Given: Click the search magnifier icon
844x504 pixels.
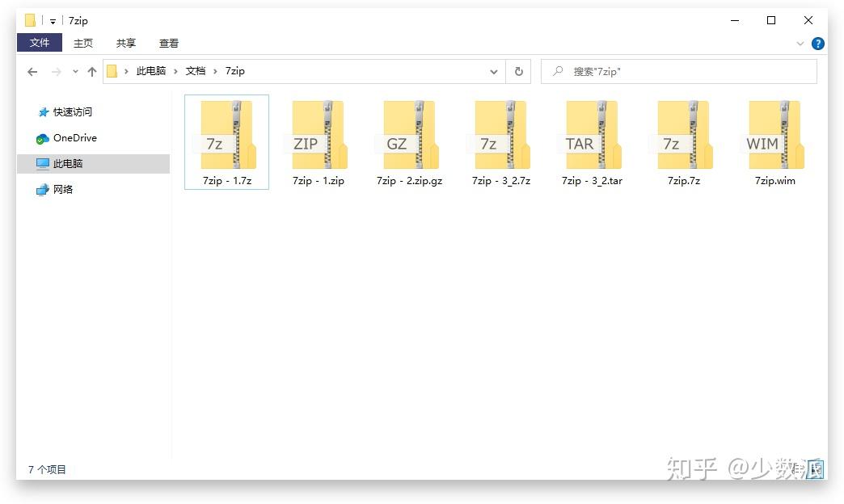Looking at the screenshot, I should pyautogui.click(x=558, y=71).
